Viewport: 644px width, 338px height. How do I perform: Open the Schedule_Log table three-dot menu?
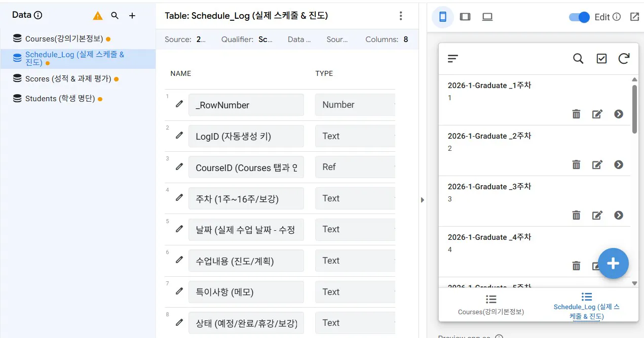pyautogui.click(x=401, y=16)
